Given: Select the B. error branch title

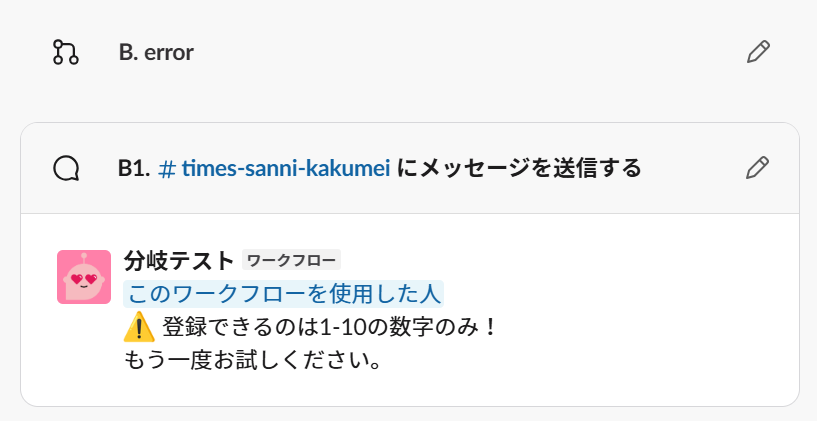Looking at the screenshot, I should click(x=156, y=52).
